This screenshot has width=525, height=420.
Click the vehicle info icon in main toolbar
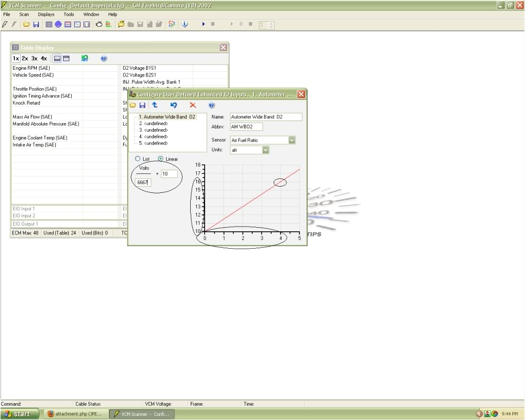(x=185, y=24)
